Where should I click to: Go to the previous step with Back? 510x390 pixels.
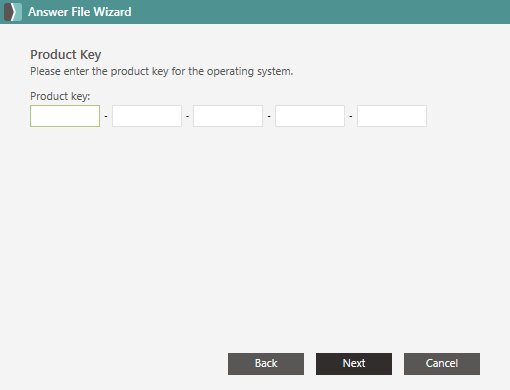click(266, 364)
